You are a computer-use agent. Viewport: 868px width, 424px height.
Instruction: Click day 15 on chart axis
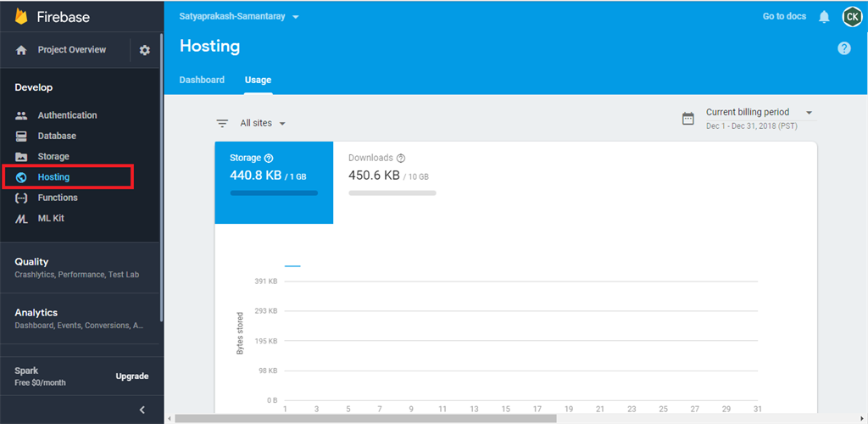[506, 409]
